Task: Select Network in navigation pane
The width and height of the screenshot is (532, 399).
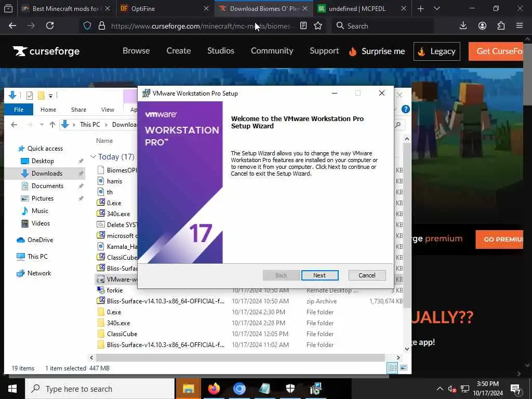Action: pyautogui.click(x=39, y=273)
